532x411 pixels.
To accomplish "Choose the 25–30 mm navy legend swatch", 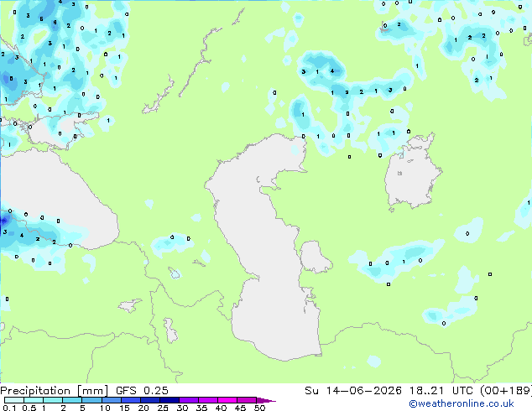I will click(170, 400).
